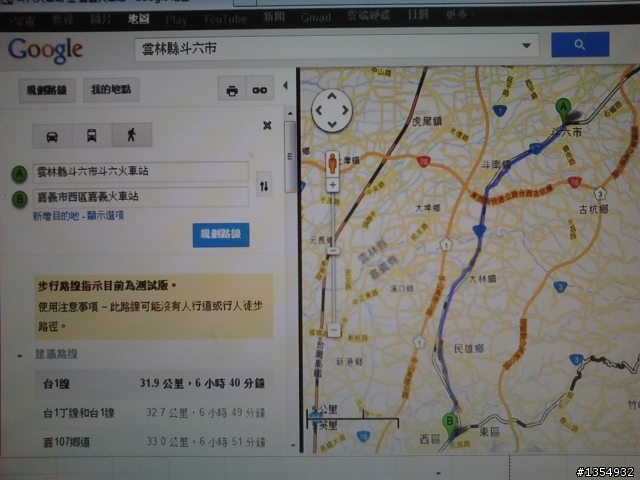Pan the map right with the arrow
Viewport: 640px width, 480px height.
tap(345, 110)
